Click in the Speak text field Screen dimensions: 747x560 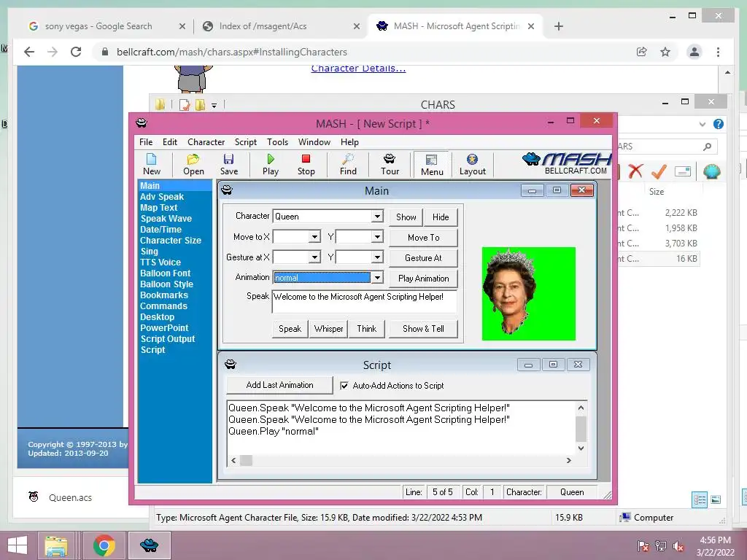click(x=365, y=302)
